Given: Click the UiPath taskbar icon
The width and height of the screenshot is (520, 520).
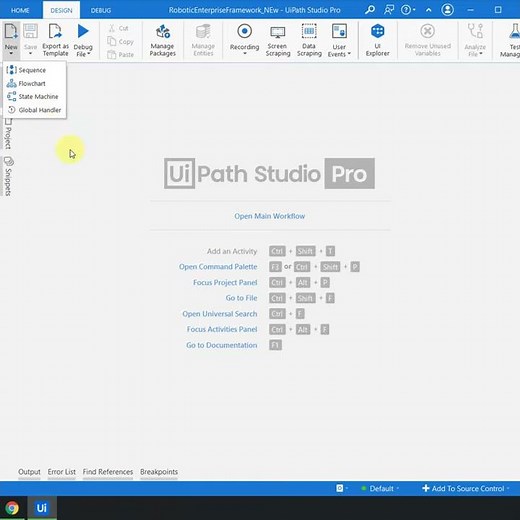Looking at the screenshot, I should 42,508.
